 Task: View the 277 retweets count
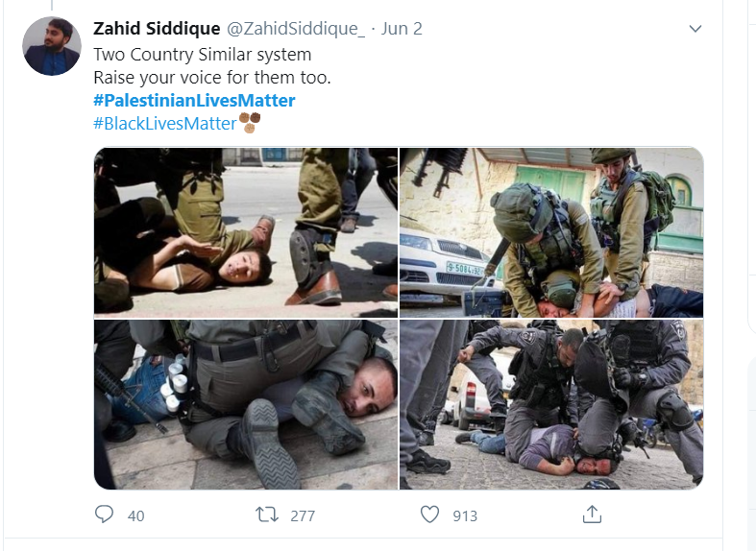[x=303, y=515]
